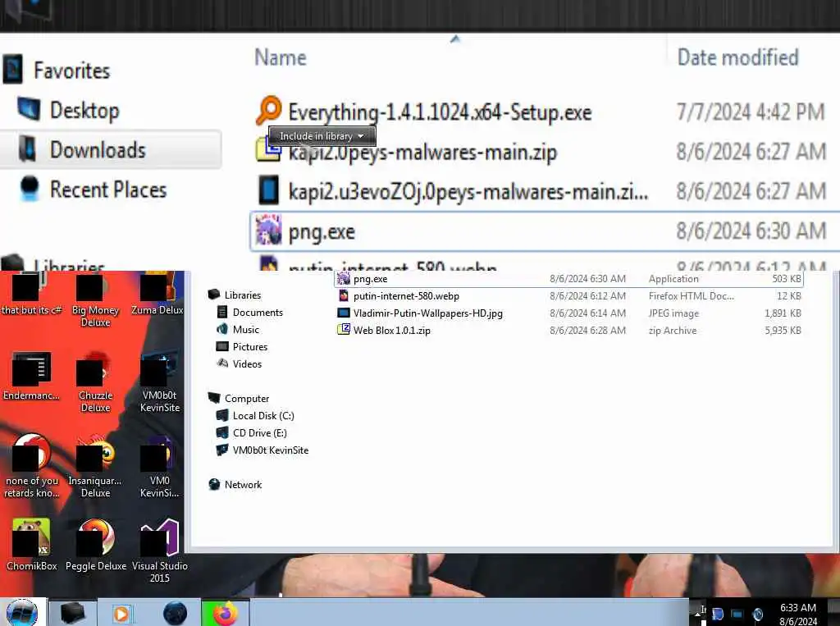Click the putin-internet-580.webp file icon

(x=344, y=296)
